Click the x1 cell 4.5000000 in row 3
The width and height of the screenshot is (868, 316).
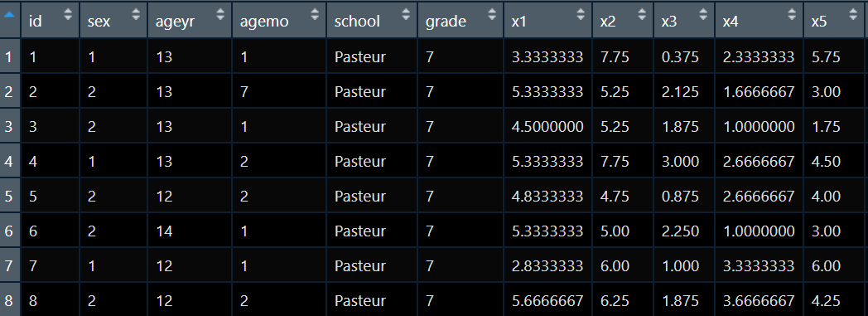click(x=547, y=126)
